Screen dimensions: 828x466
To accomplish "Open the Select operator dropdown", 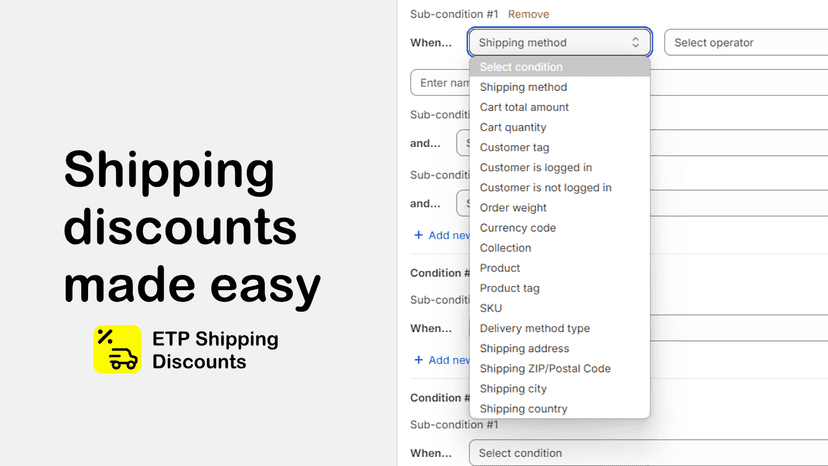I will tap(746, 42).
